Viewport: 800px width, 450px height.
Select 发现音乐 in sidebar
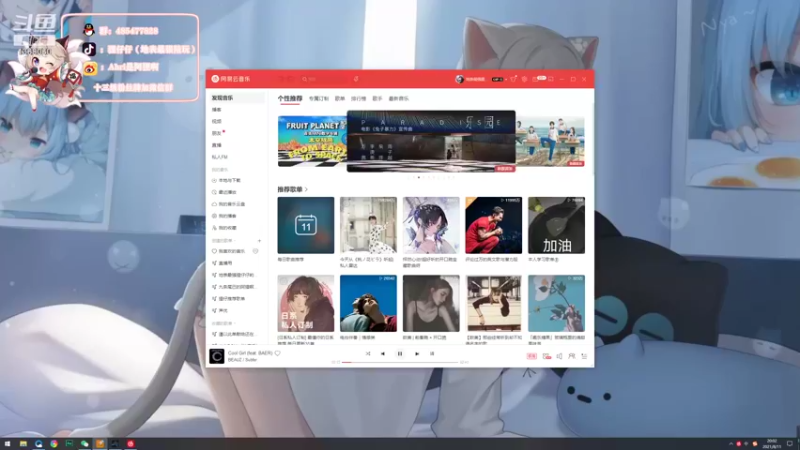pyautogui.click(x=236, y=97)
